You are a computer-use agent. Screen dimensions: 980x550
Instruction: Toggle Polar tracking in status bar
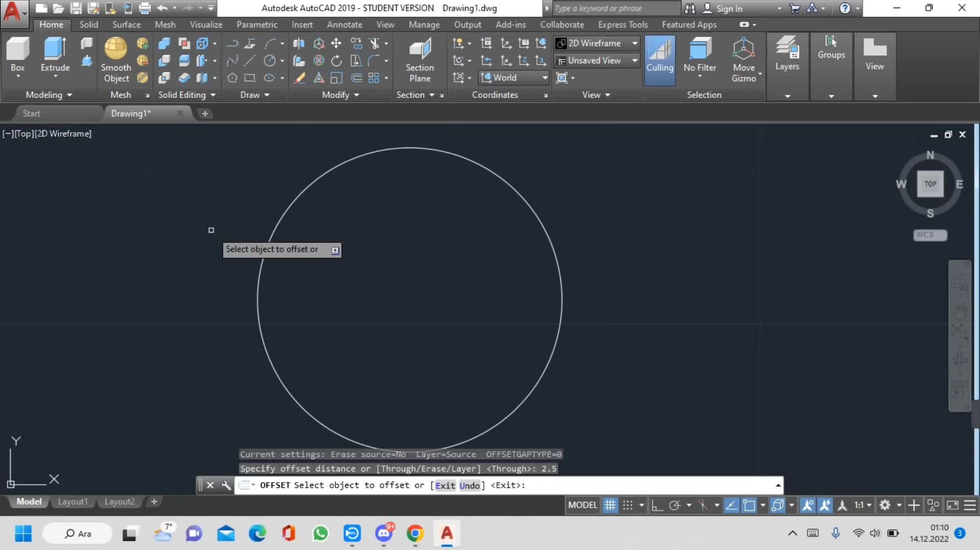pos(675,505)
